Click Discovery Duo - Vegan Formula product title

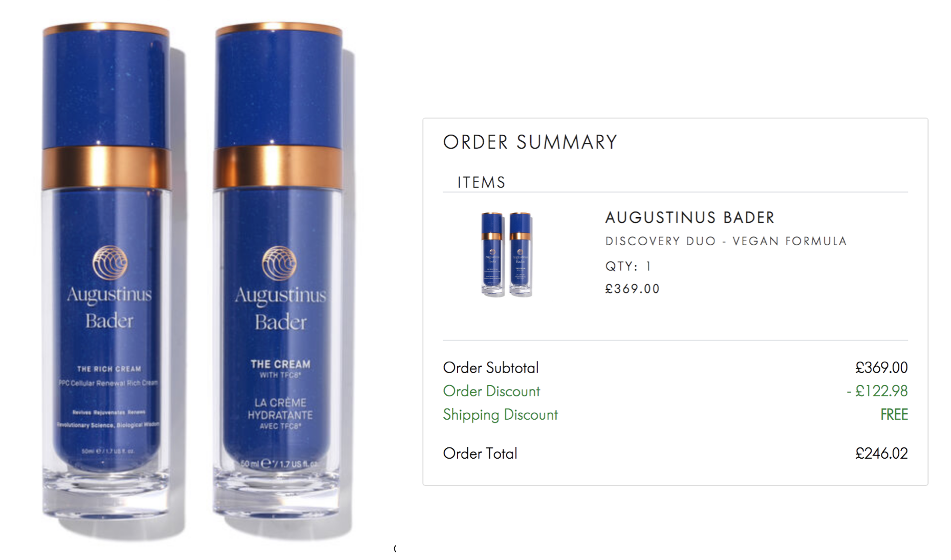tap(726, 241)
